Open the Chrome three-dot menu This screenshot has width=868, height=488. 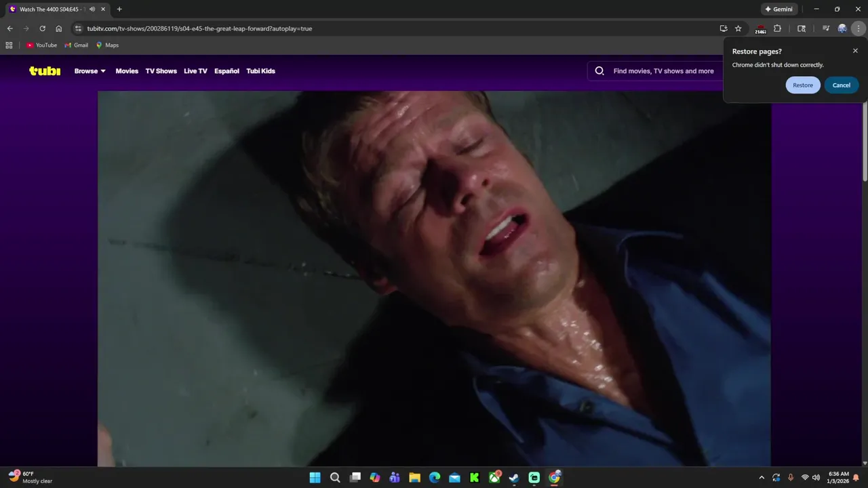click(859, 28)
